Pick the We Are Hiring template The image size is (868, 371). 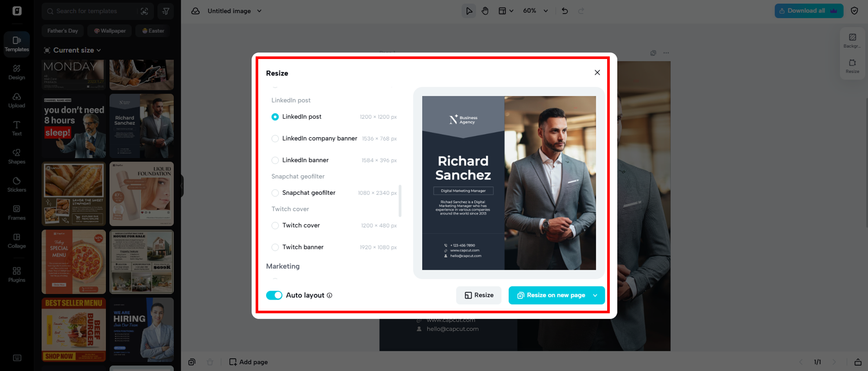coord(141,330)
